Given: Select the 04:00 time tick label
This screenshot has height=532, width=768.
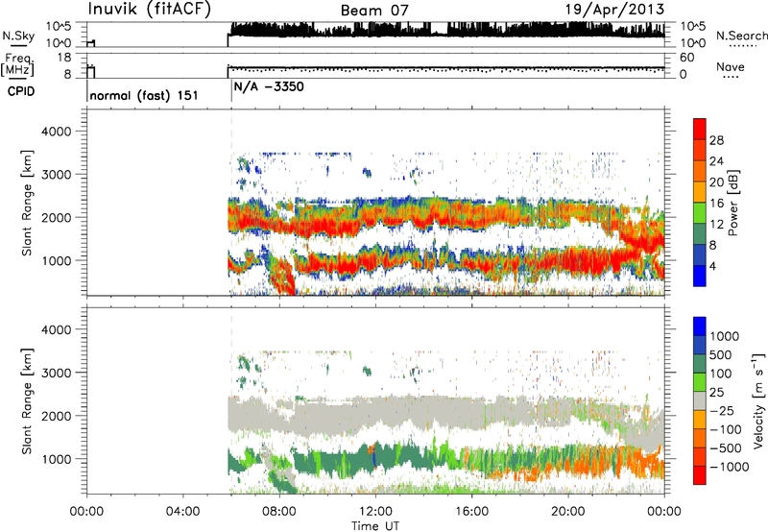Looking at the screenshot, I should click(182, 512).
